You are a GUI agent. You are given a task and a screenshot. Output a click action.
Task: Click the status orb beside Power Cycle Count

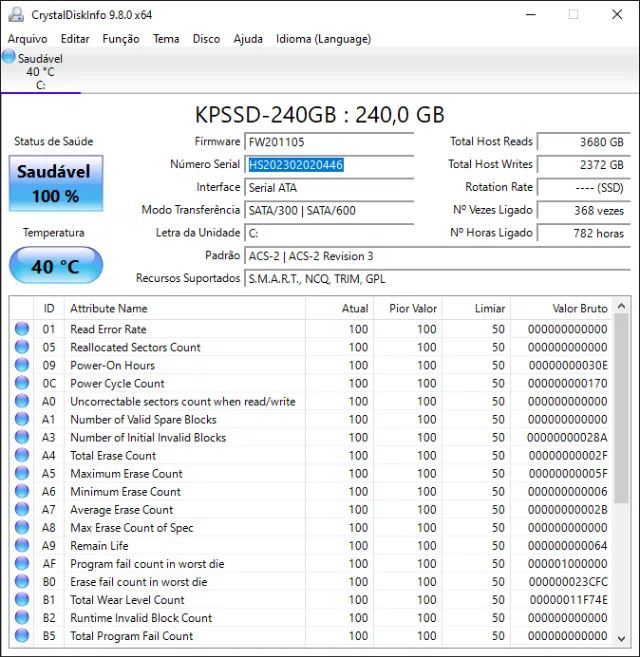pos(22,383)
